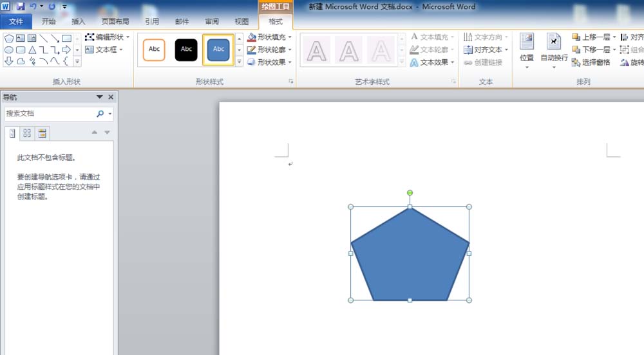Pick the oval shape from the shapes gallery

(x=9, y=50)
